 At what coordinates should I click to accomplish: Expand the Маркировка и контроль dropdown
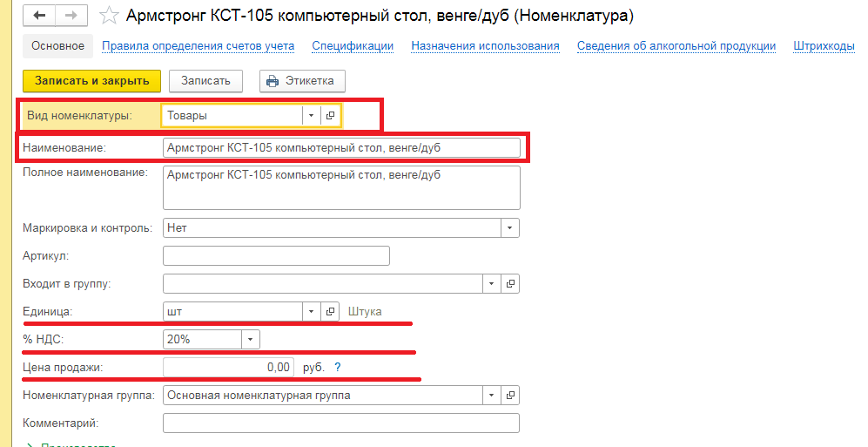pos(510,227)
